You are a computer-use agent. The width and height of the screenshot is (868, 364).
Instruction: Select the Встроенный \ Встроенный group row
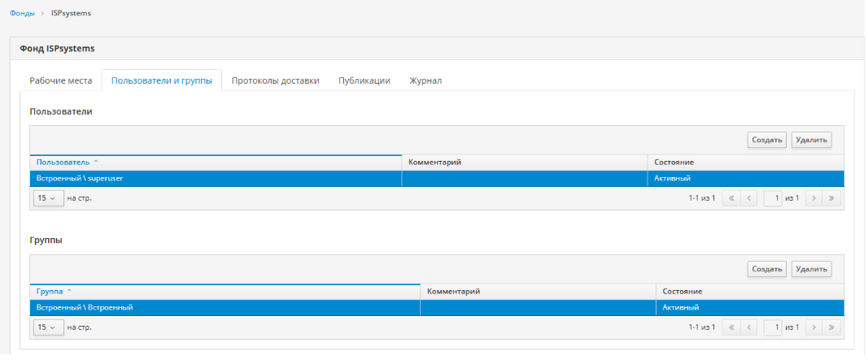438,308
